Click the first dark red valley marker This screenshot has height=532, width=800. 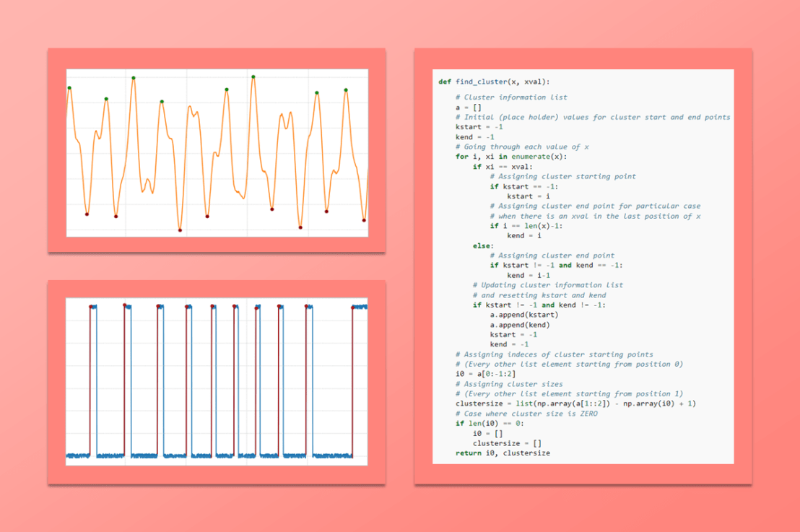[87, 214]
